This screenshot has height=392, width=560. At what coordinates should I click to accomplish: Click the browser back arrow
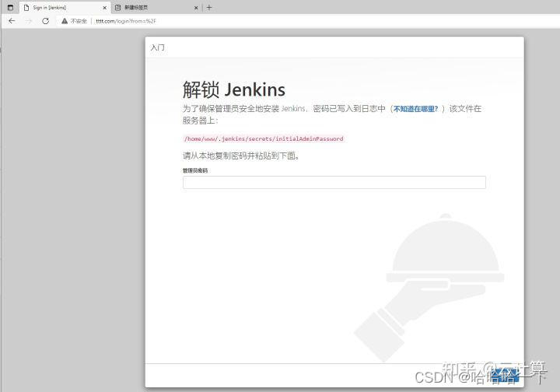click(x=12, y=21)
